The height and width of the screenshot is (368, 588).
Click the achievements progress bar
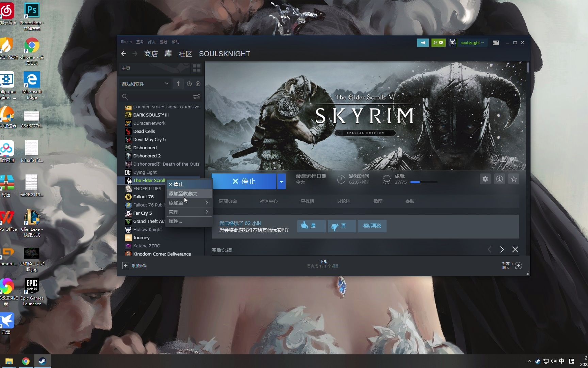pyautogui.click(x=424, y=182)
